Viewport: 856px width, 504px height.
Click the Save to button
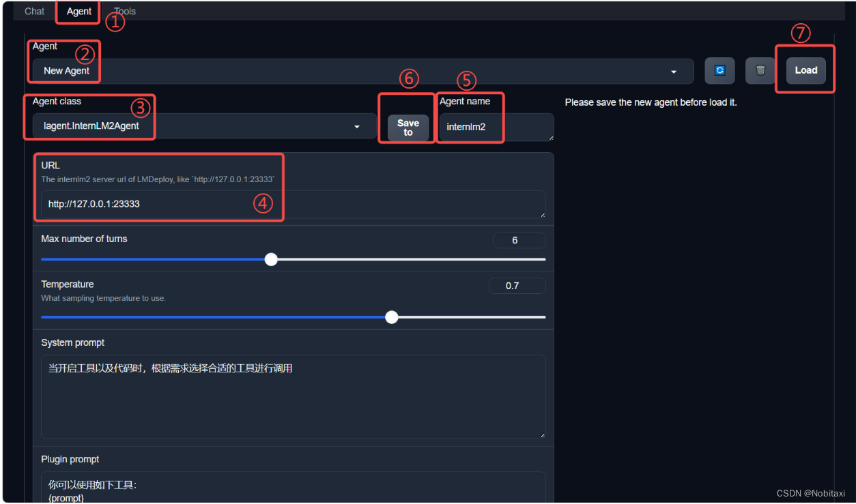point(408,128)
